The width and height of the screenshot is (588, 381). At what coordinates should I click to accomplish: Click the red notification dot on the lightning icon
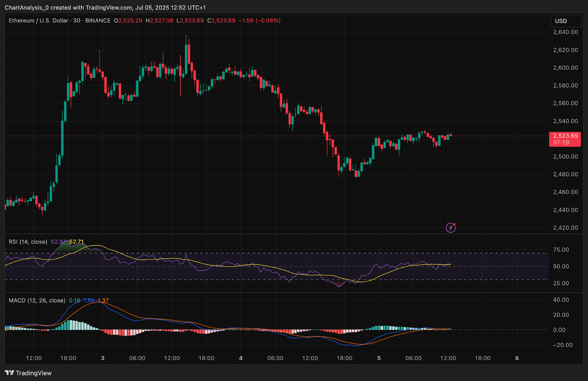pos(454,224)
